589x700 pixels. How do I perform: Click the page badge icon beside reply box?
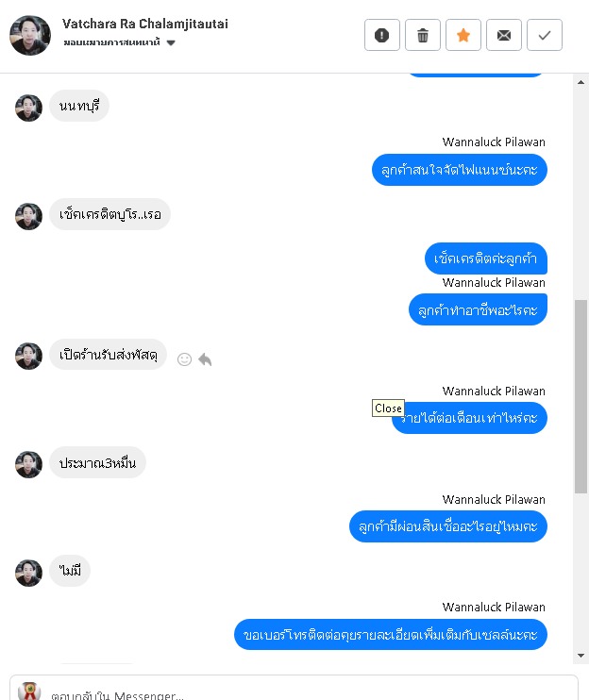pos(29,692)
